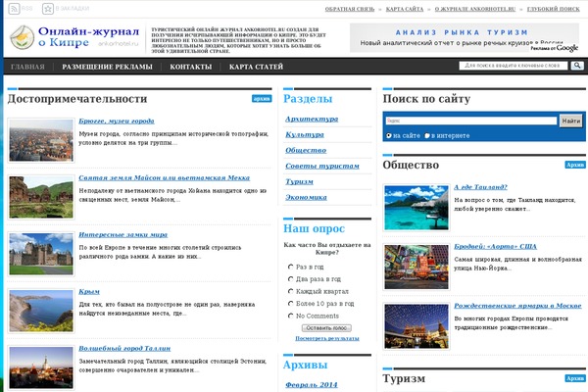
Task: Open the 'Февраль 2014' archive link
Action: point(310,385)
